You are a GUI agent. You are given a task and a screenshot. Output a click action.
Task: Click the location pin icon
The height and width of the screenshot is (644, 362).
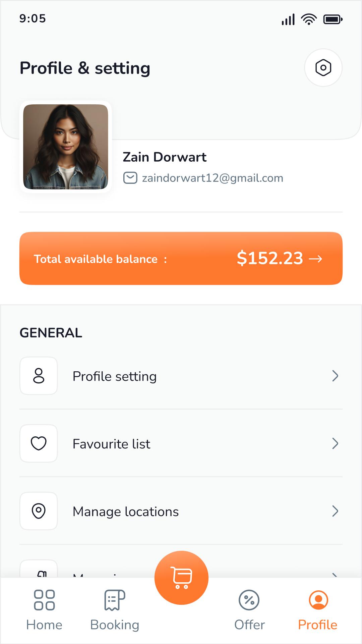click(39, 511)
